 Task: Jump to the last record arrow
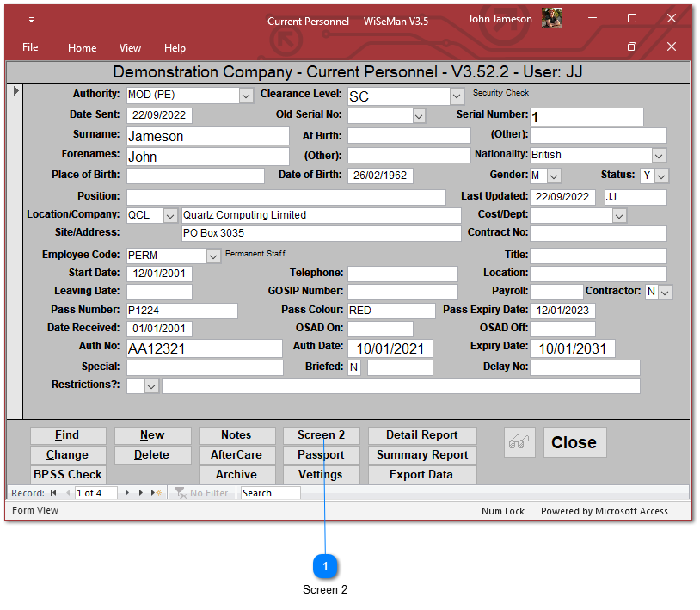(142, 493)
